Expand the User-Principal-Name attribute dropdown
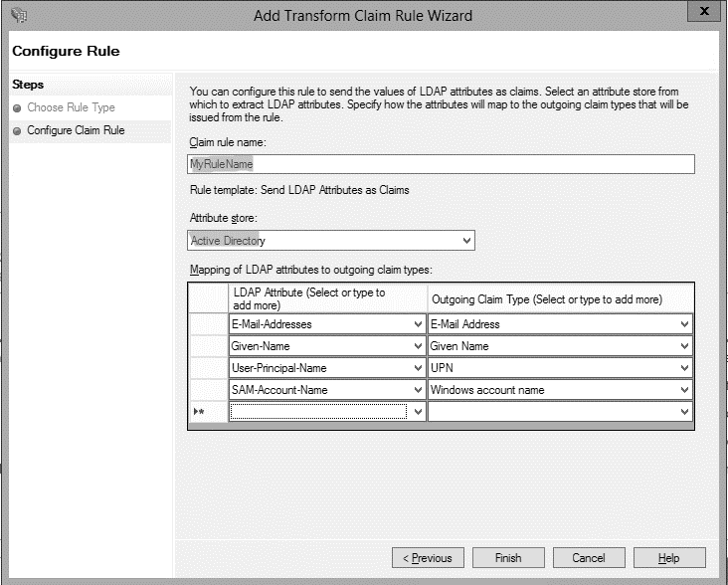 coord(417,368)
